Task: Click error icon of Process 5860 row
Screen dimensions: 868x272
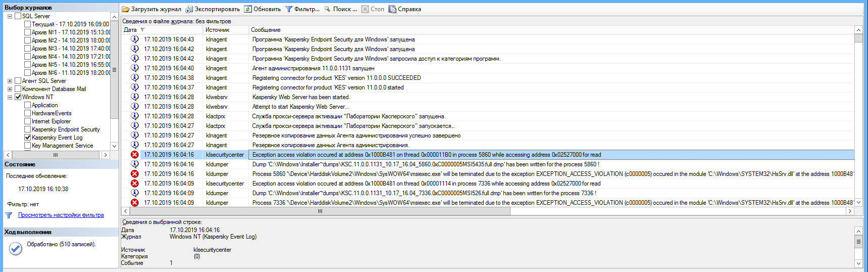Action: (x=135, y=174)
